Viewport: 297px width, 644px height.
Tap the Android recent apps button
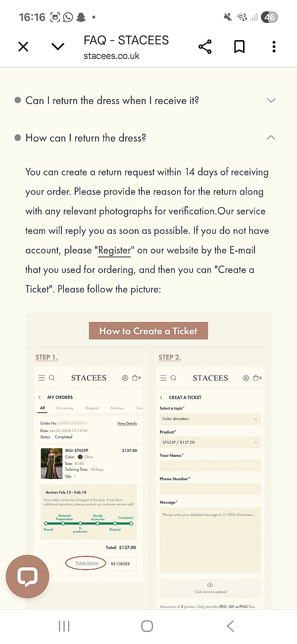click(x=64, y=626)
